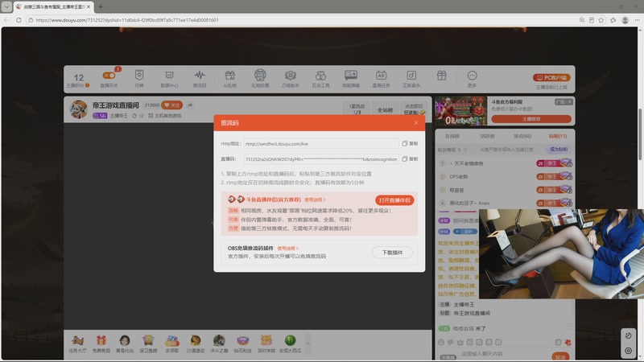
Task: Switch to the 在线榜 tab
Action: [x=452, y=136]
